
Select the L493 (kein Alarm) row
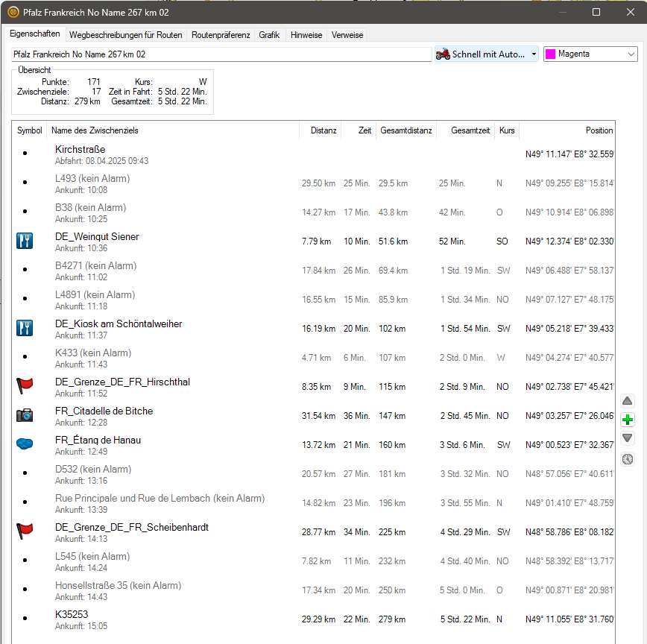[x=313, y=183]
